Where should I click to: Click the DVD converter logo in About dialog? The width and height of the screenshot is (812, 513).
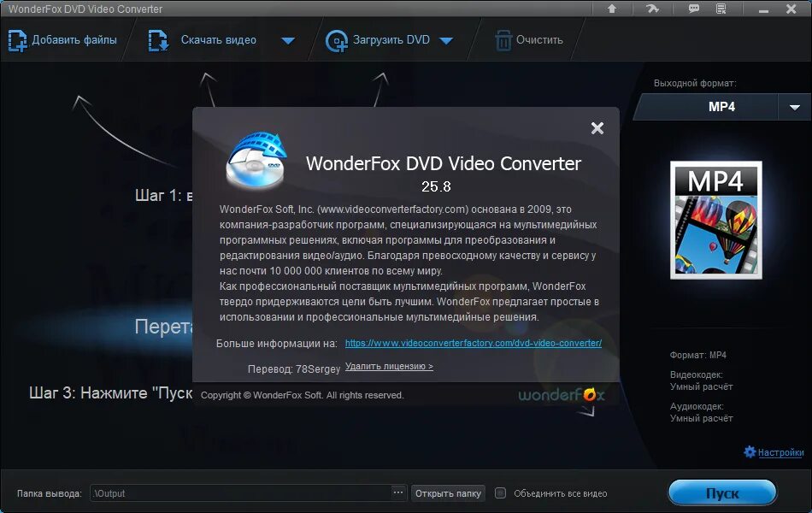pyautogui.click(x=256, y=161)
